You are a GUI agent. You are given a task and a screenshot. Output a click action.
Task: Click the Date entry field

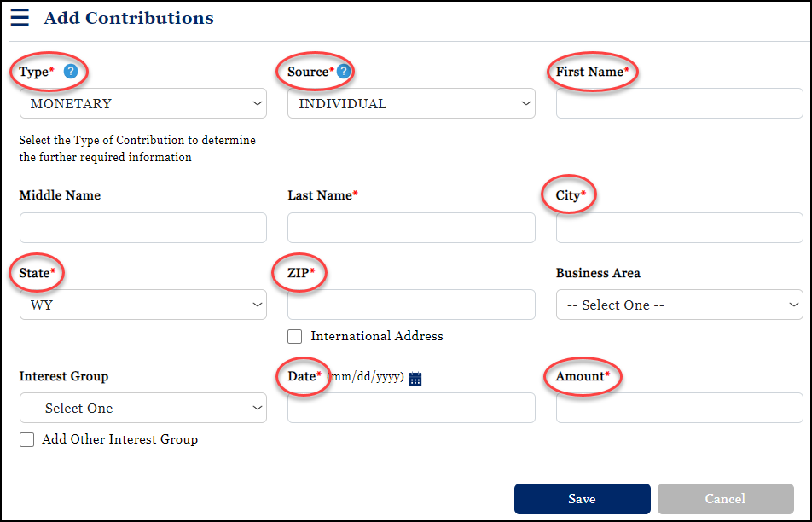(x=411, y=408)
